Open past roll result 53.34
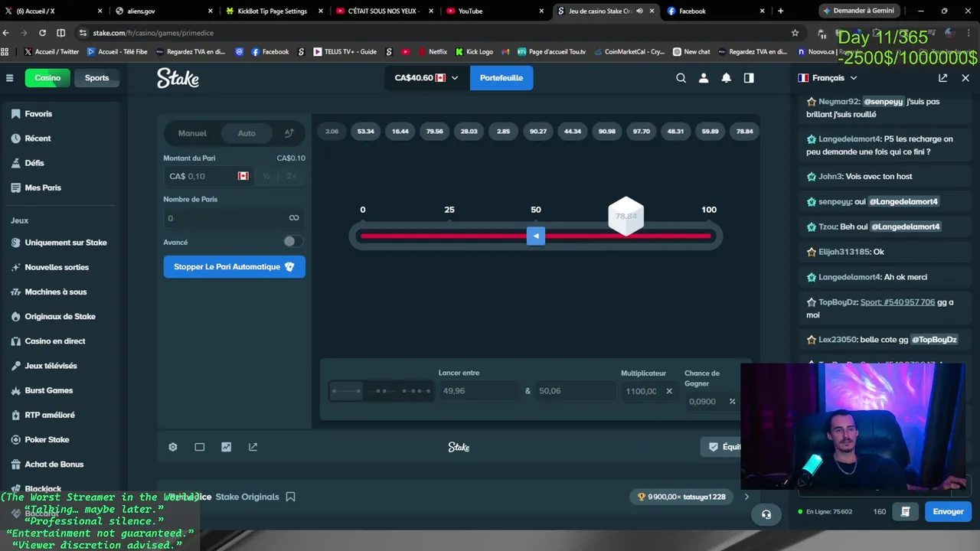 click(x=366, y=132)
